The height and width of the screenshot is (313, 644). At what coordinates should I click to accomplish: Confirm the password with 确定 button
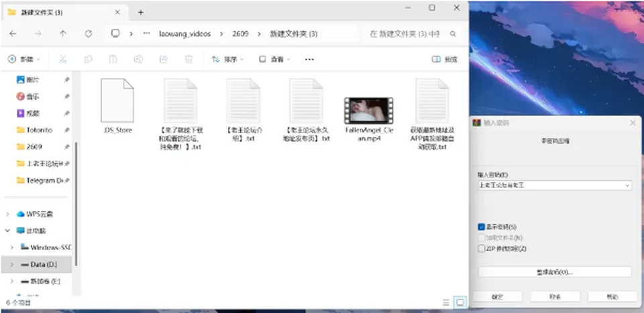pyautogui.click(x=498, y=297)
